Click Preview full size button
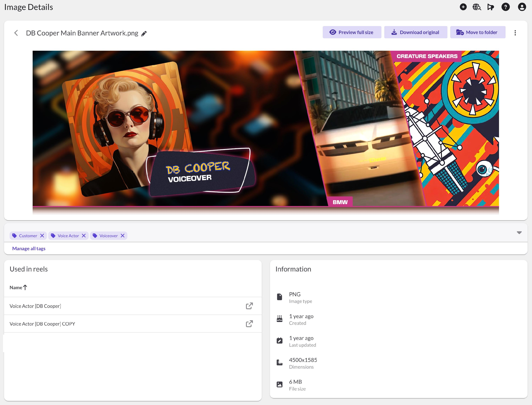Image resolution: width=532 pixels, height=405 pixels. pyautogui.click(x=352, y=32)
